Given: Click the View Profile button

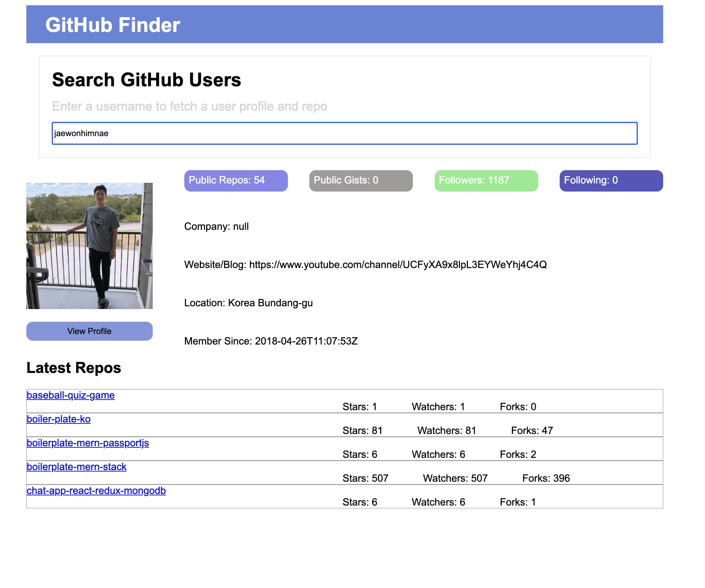Looking at the screenshot, I should pyautogui.click(x=89, y=331).
